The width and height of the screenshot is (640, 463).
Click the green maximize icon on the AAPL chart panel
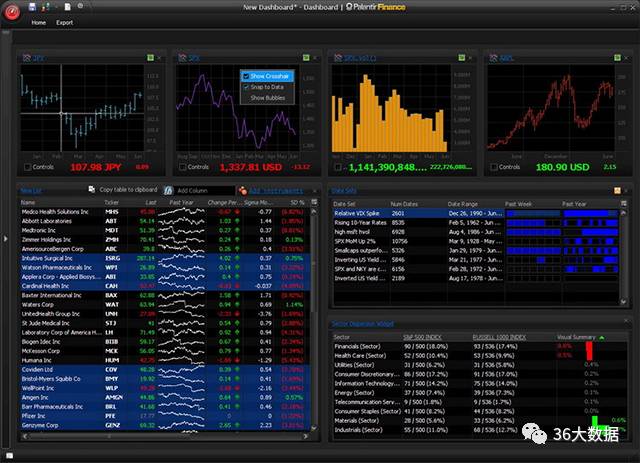coord(618,58)
